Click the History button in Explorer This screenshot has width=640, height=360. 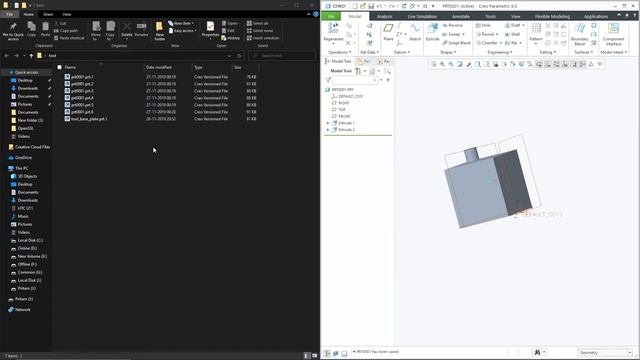231,38
